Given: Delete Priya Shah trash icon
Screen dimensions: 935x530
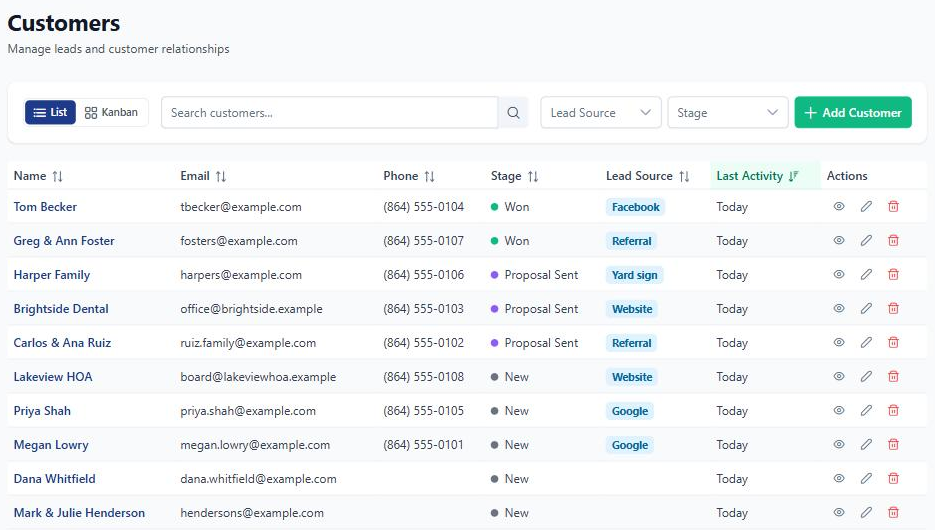Looking at the screenshot, I should click(893, 410).
